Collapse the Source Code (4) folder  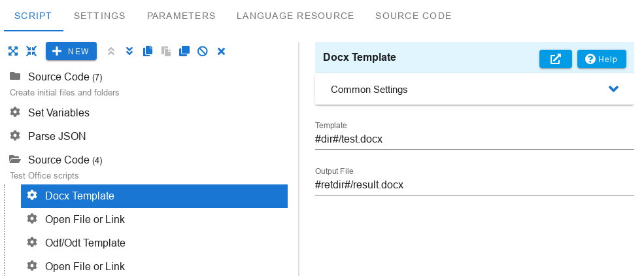pos(14,160)
